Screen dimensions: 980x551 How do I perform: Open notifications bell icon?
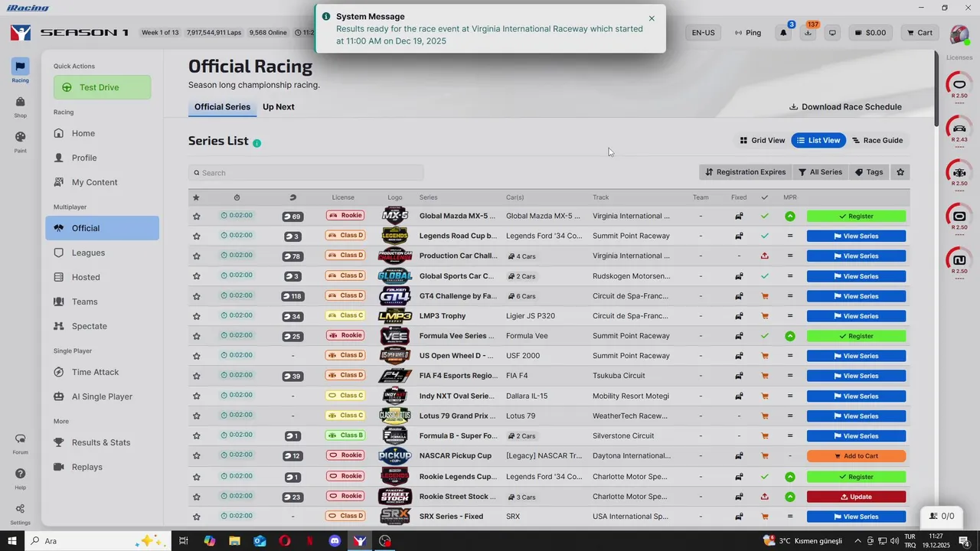tap(783, 33)
